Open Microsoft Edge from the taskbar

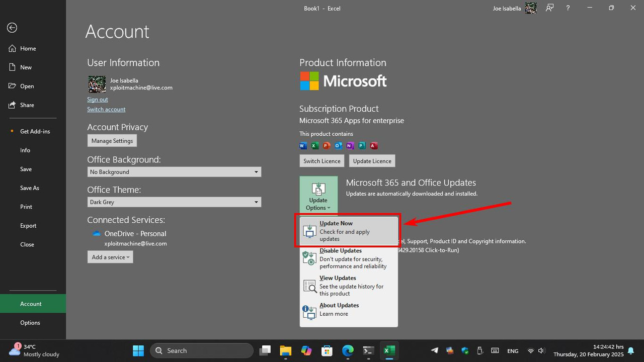(348, 350)
